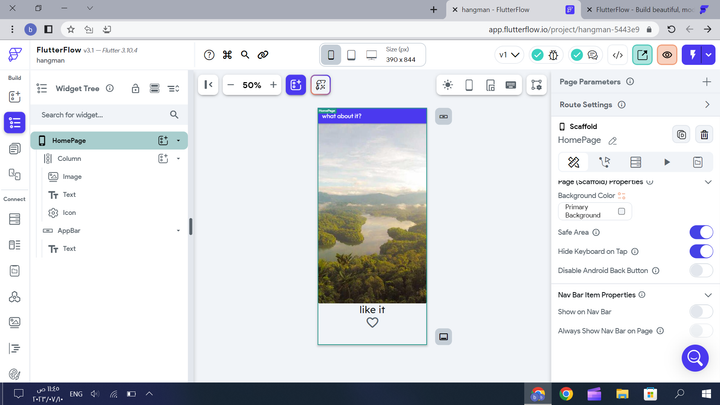The height and width of the screenshot is (405, 720).
Task: Enable Disable Android Back Button switch
Action: [x=701, y=270]
